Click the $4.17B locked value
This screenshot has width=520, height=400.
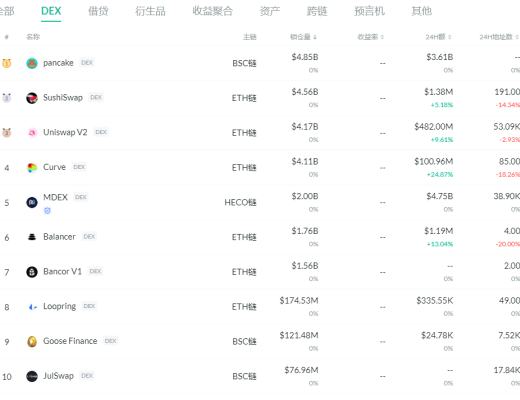(305, 127)
